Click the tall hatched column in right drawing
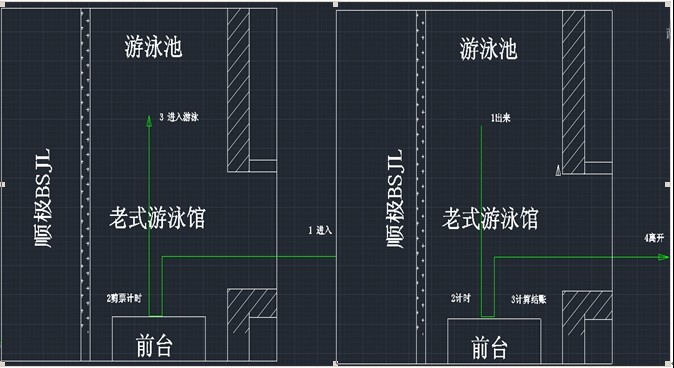Image resolution: width=674 pixels, height=368 pixels. [573, 92]
